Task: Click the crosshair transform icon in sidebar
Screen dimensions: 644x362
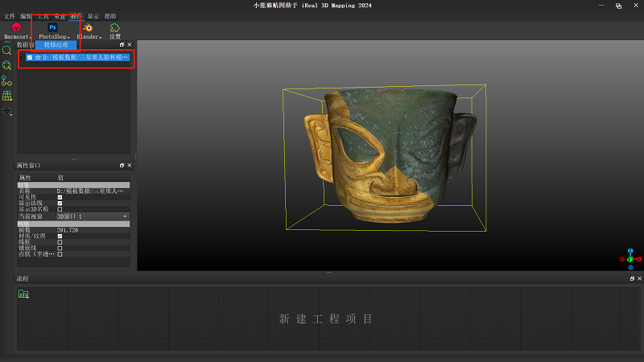Action: 6,110
